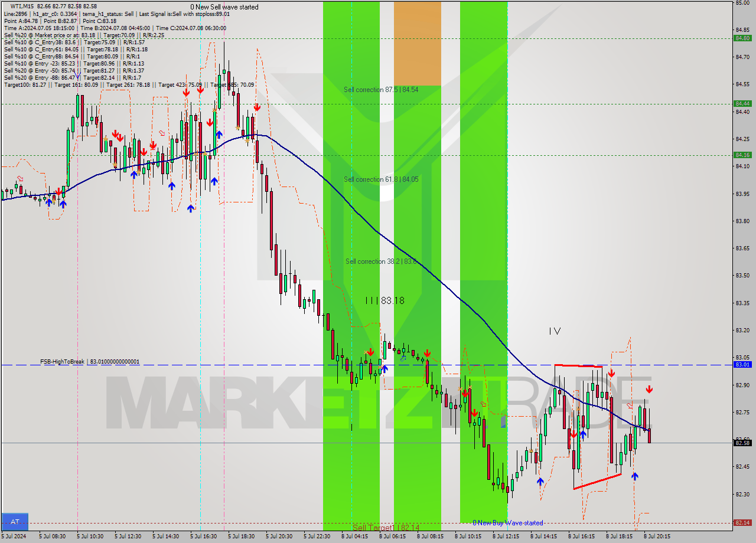Click the 83.50 price axis label
This screenshot has width=756, height=543.
[x=742, y=276]
